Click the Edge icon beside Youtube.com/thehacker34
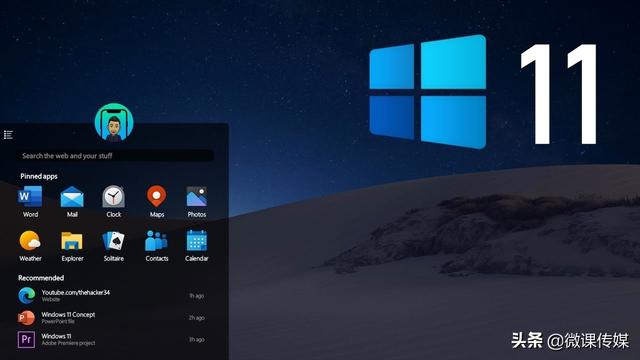640x360 pixels. coord(27,296)
